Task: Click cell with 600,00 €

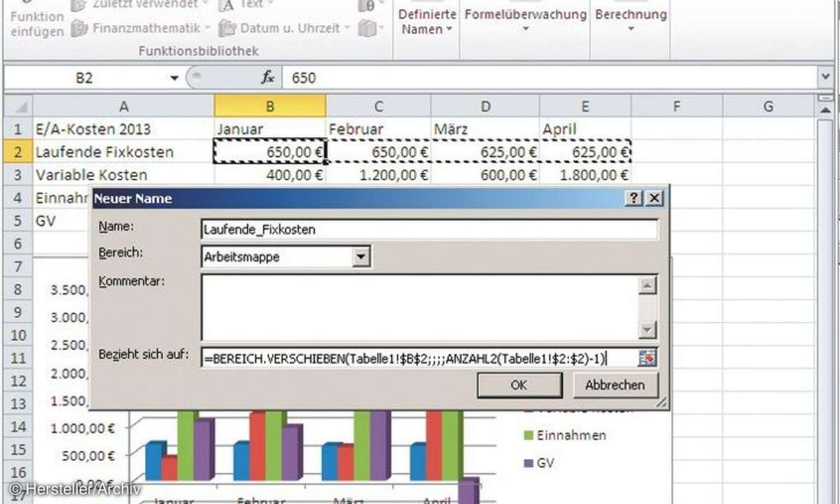Action: coord(485,174)
